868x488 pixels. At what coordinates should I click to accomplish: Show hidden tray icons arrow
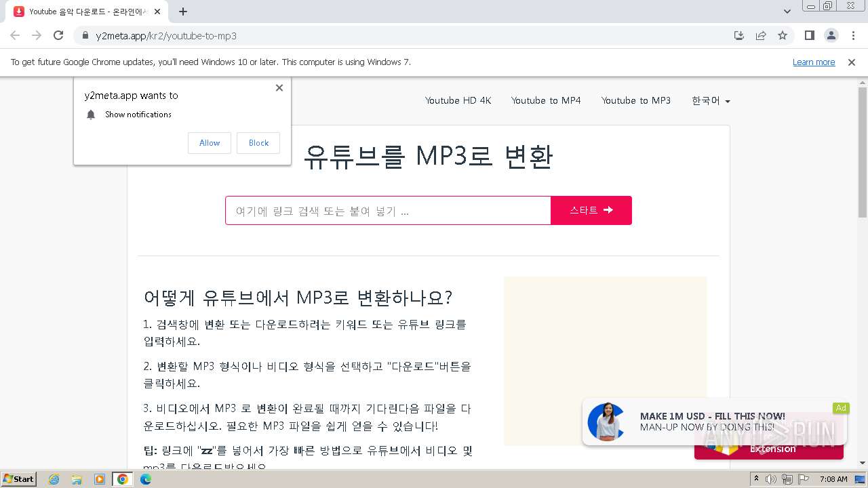click(756, 479)
